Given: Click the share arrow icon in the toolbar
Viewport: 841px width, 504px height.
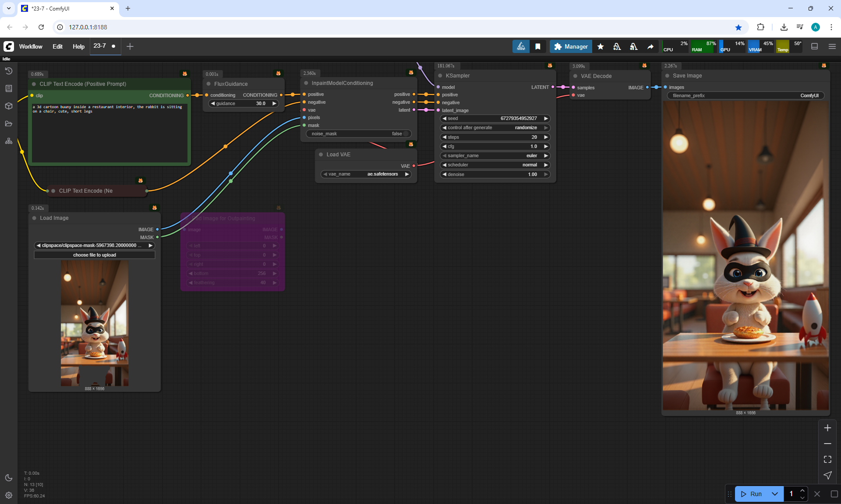Looking at the screenshot, I should [650, 46].
